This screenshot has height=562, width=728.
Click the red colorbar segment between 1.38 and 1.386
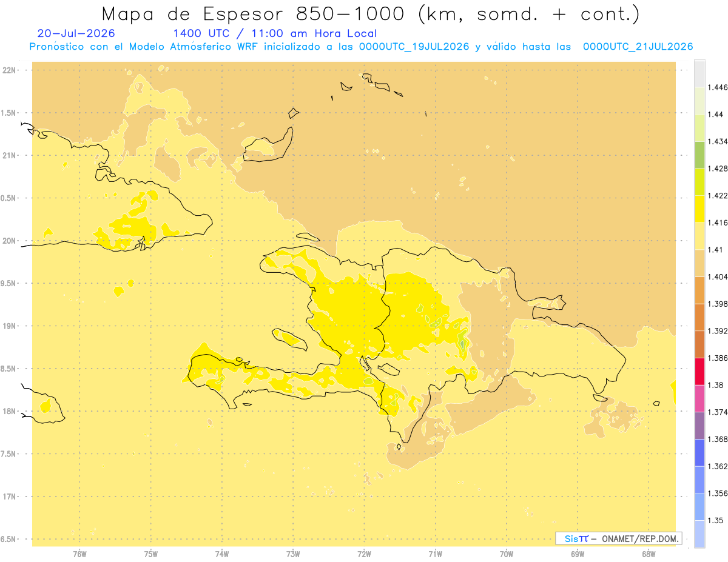pyautogui.click(x=699, y=371)
